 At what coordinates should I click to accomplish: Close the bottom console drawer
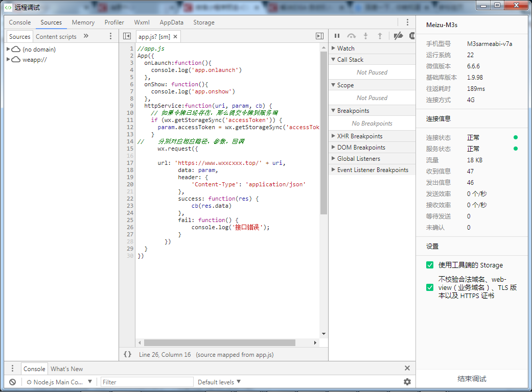click(x=407, y=369)
